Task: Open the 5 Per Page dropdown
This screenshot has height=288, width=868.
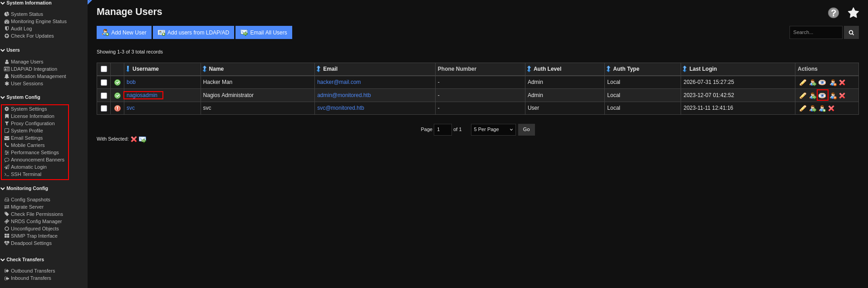Action: coord(493,130)
